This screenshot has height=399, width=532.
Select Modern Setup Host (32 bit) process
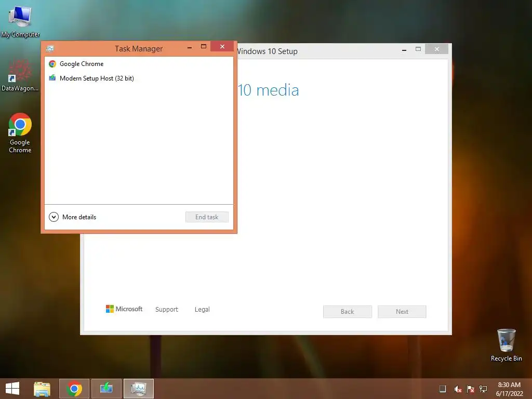click(x=139, y=78)
